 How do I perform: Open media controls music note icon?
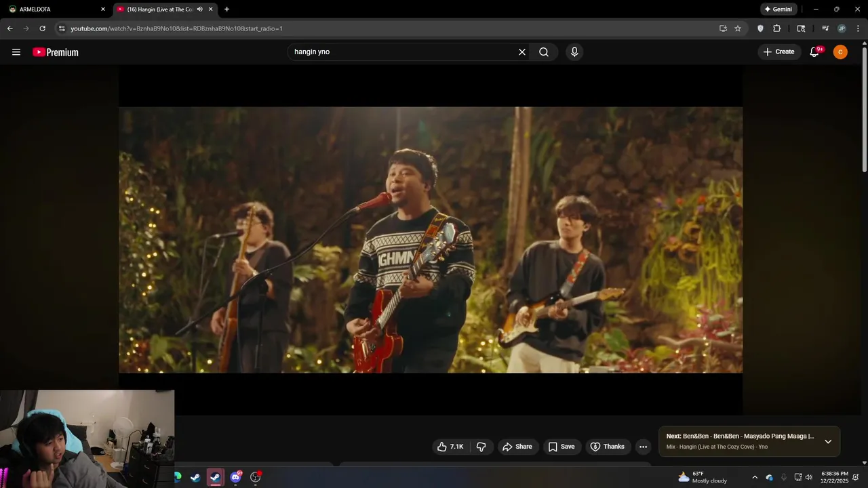point(825,28)
